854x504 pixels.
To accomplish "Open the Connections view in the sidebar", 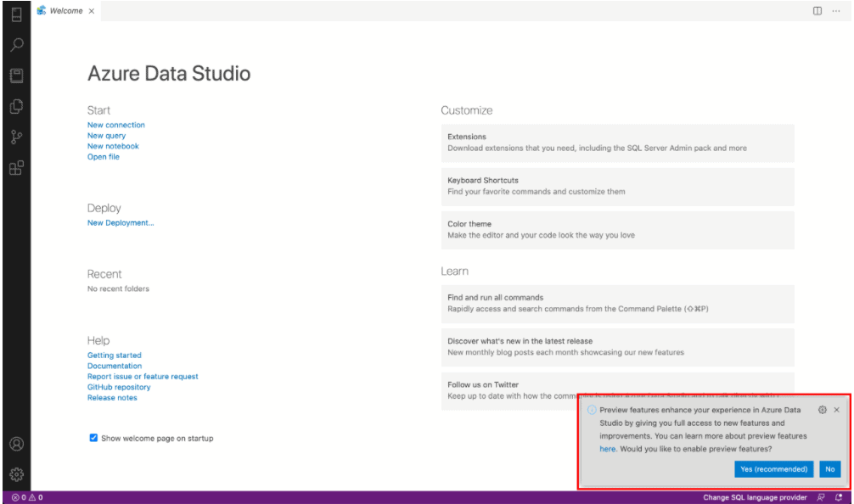I will click(x=17, y=14).
